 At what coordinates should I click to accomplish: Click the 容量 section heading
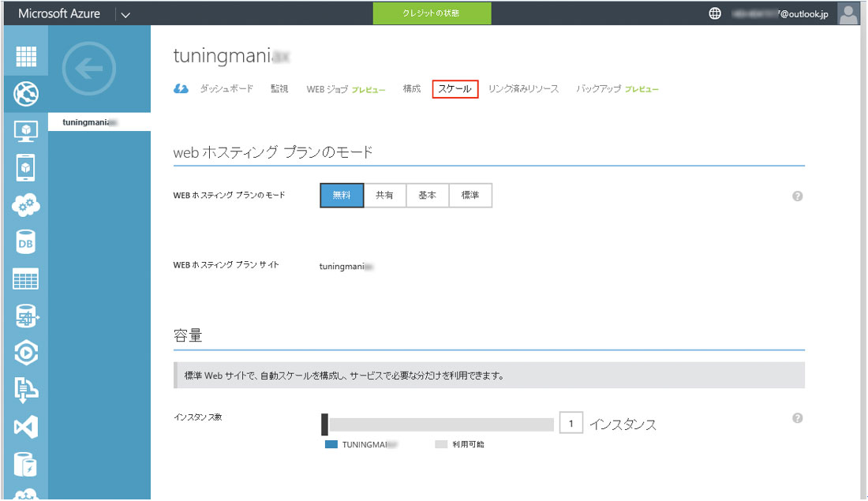point(188,335)
